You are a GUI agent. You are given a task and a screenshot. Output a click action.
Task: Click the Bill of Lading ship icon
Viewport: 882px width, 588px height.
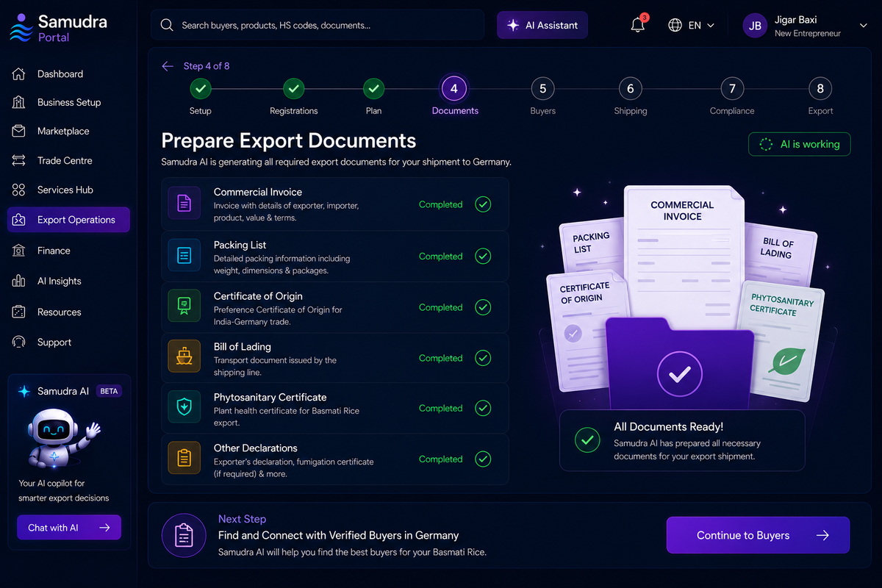184,356
